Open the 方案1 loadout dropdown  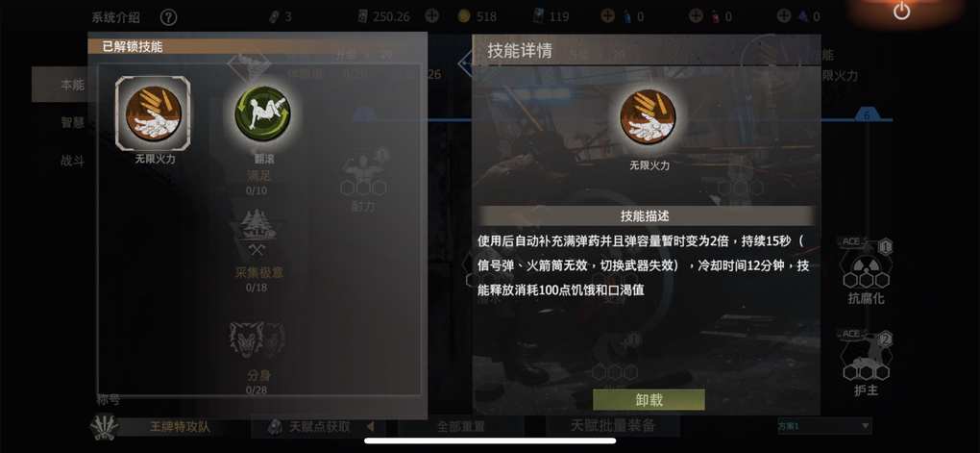(x=823, y=426)
